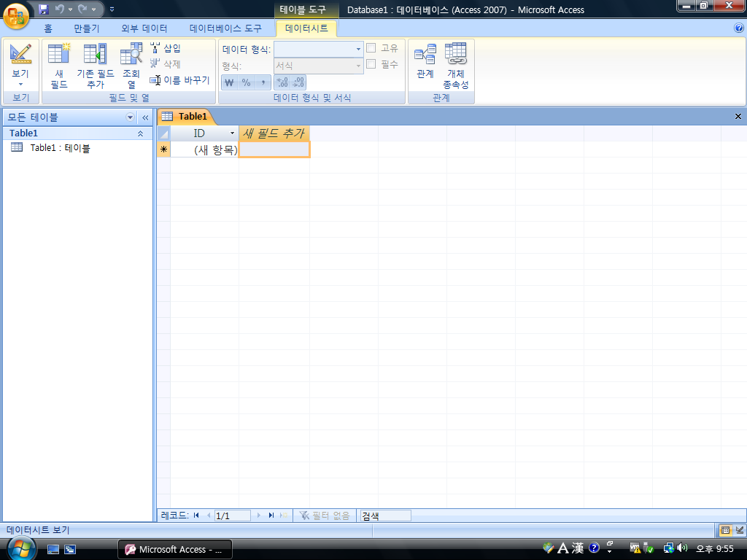Select all records with corner selector
This screenshot has height=560, width=747.
163,133
